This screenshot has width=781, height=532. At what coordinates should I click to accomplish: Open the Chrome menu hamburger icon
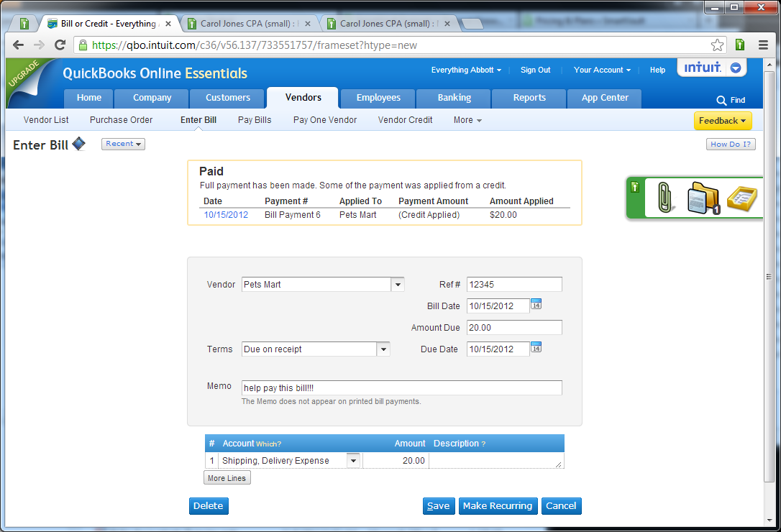point(763,45)
